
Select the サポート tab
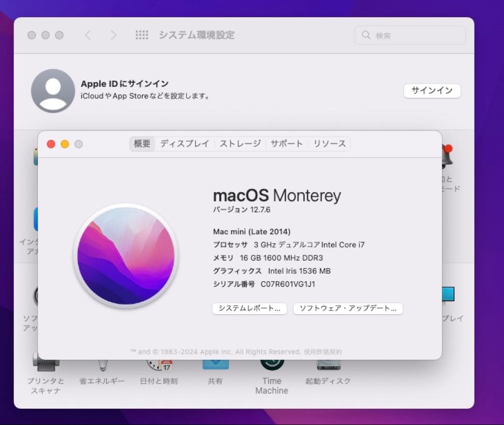(x=287, y=144)
